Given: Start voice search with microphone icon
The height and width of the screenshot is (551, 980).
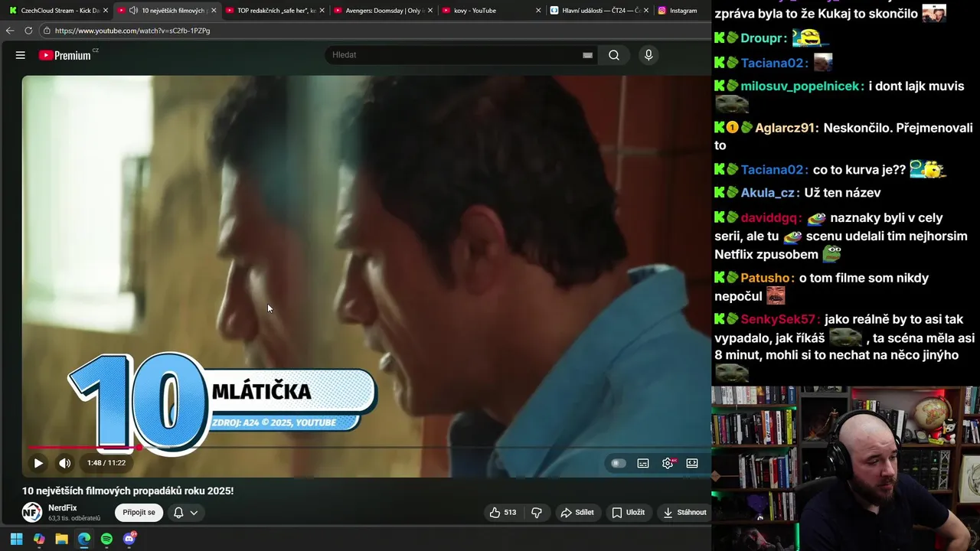Looking at the screenshot, I should coord(648,55).
